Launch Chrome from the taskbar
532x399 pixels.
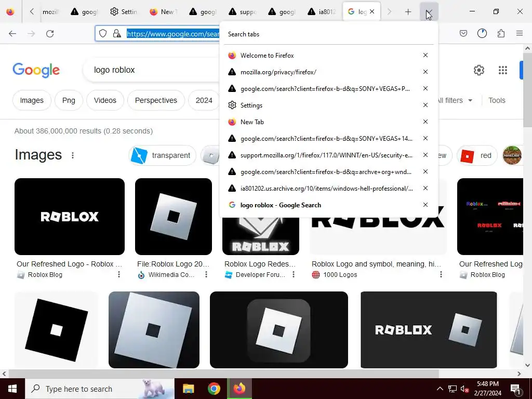[x=214, y=389]
